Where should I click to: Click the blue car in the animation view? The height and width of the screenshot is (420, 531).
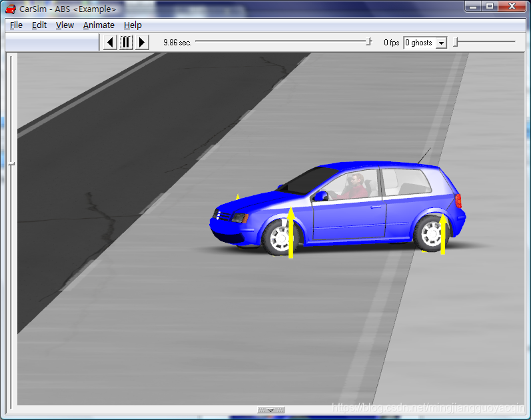point(337,208)
